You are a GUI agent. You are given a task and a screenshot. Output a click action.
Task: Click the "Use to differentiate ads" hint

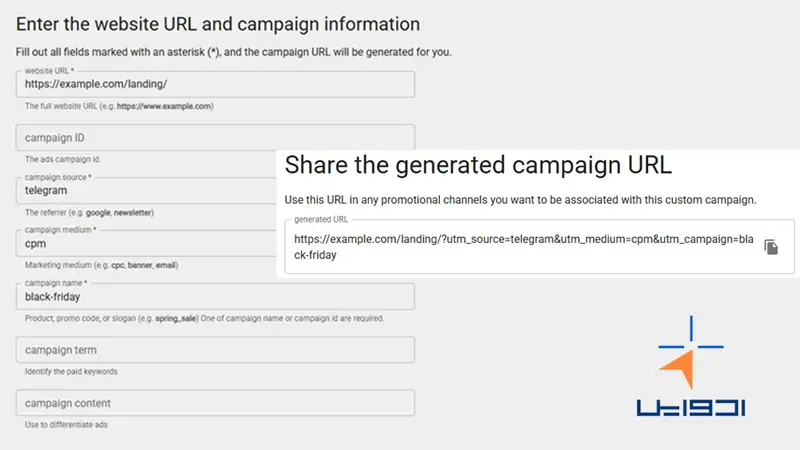[x=66, y=425]
